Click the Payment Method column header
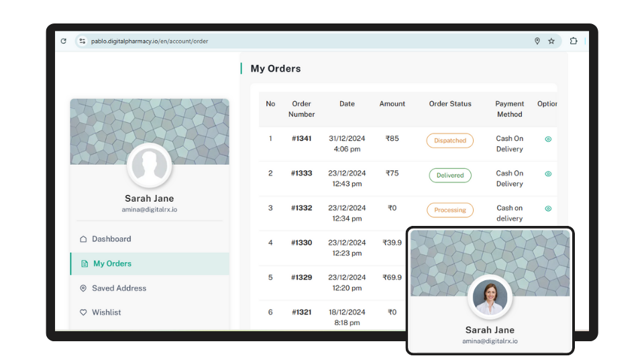 pos(509,109)
